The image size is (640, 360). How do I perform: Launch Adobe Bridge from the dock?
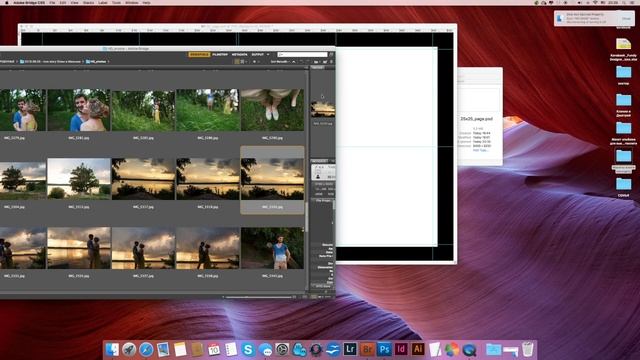click(367, 349)
